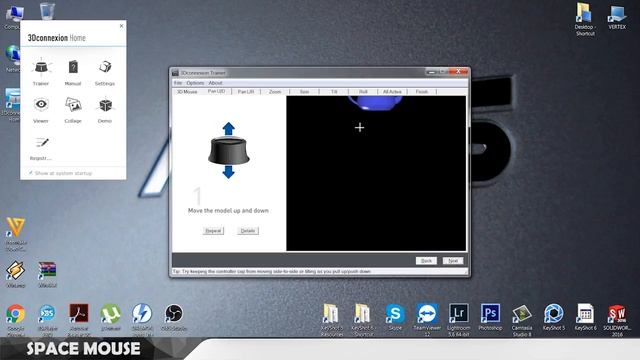Switch to the All Active tab
Image resolution: width=640 pixels, height=360 pixels.
click(392, 92)
